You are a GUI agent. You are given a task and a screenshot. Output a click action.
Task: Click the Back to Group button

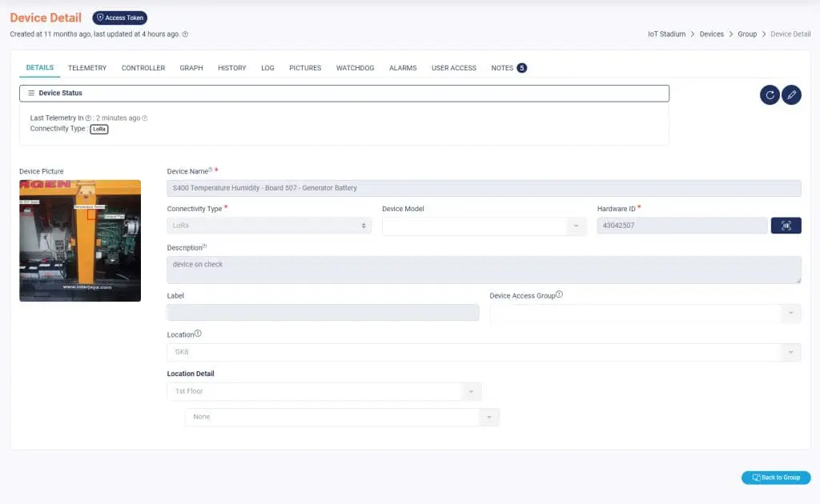(775, 478)
